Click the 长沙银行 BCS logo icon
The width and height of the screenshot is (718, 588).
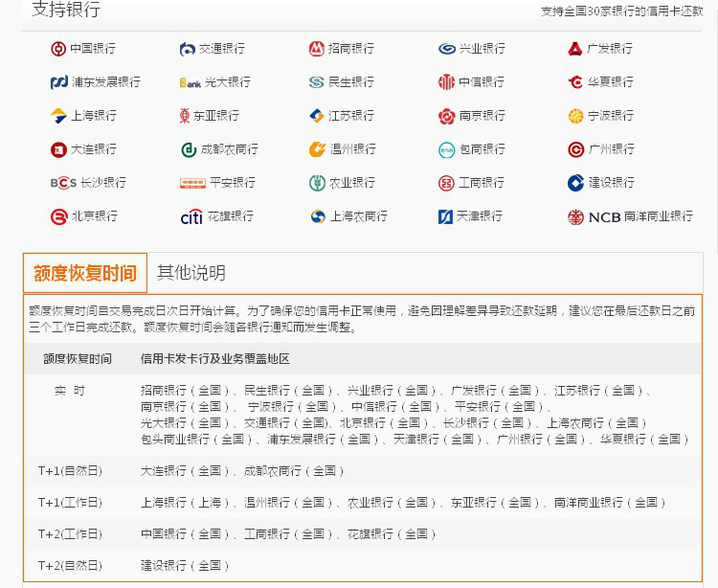pos(63,183)
